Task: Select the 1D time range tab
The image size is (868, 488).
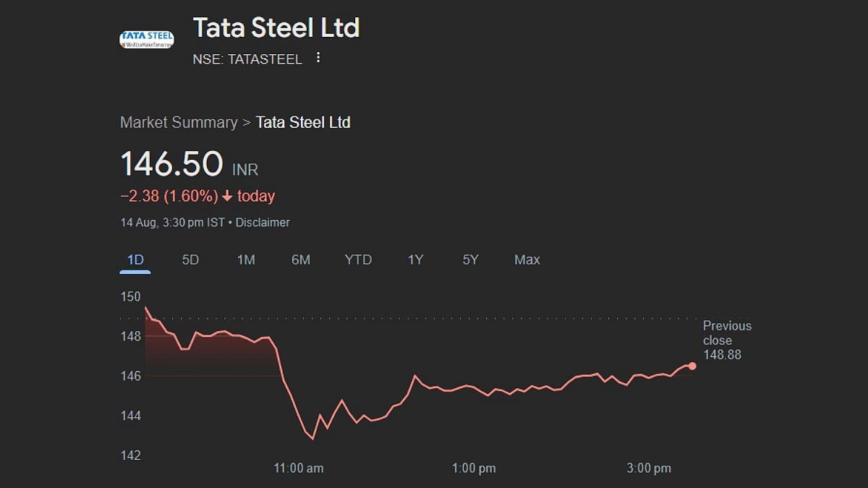Action: coord(135,260)
